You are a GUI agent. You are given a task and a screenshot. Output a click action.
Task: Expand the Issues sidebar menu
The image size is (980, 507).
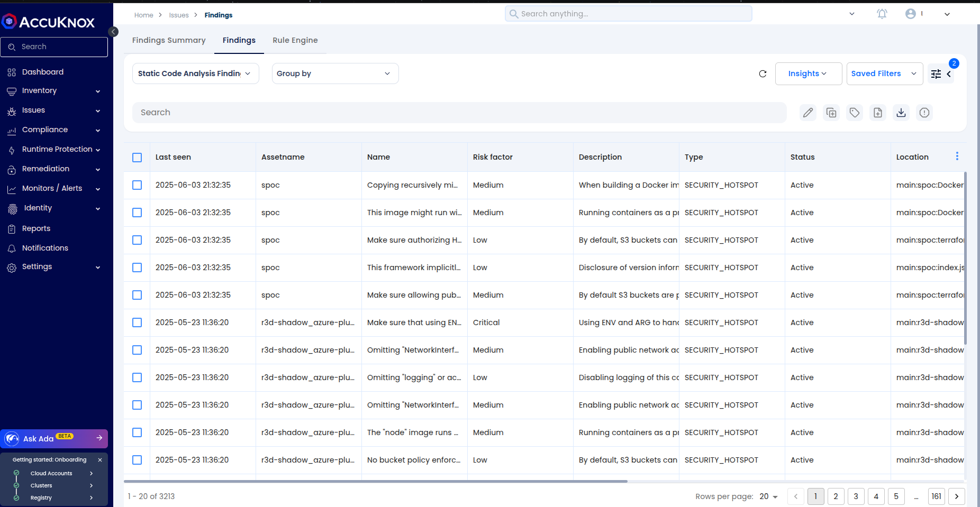pos(54,110)
